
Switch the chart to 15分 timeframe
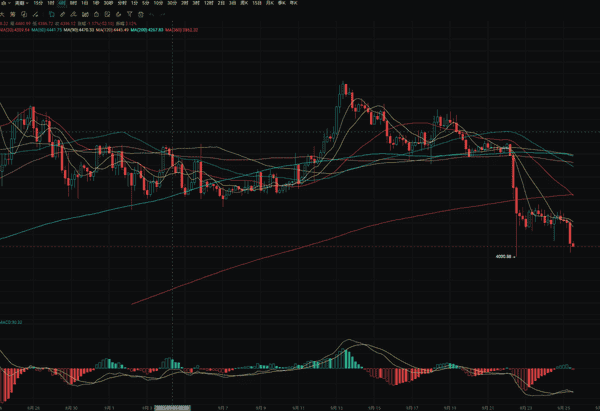point(38,5)
